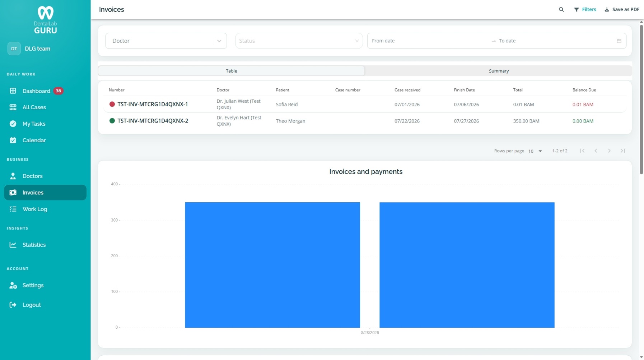Click the Case received column header
This screenshot has height=360, width=644.
coord(407,90)
